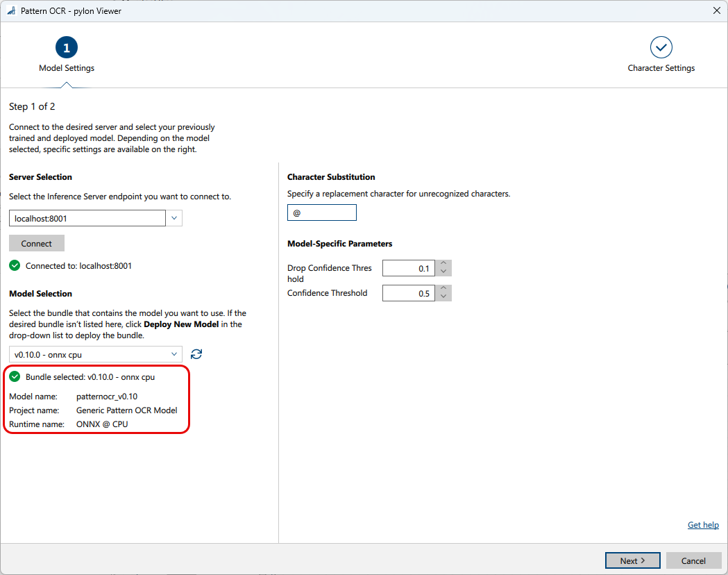Click the green connected status checkmark
Screen dimensions: 728x575
[15, 266]
